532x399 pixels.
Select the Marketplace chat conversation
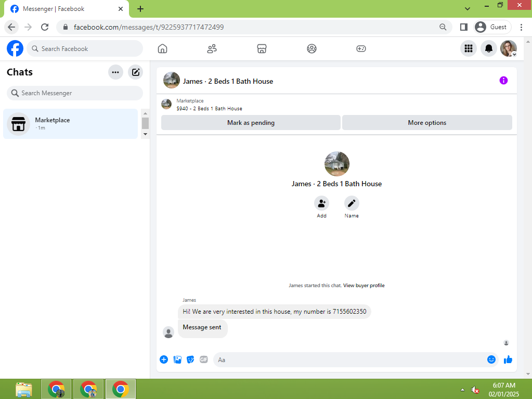click(x=71, y=124)
